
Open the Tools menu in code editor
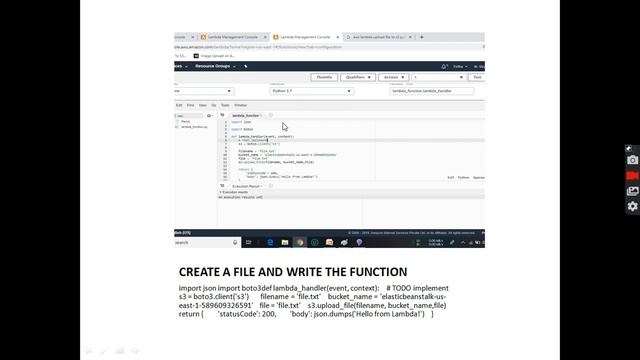(225, 105)
